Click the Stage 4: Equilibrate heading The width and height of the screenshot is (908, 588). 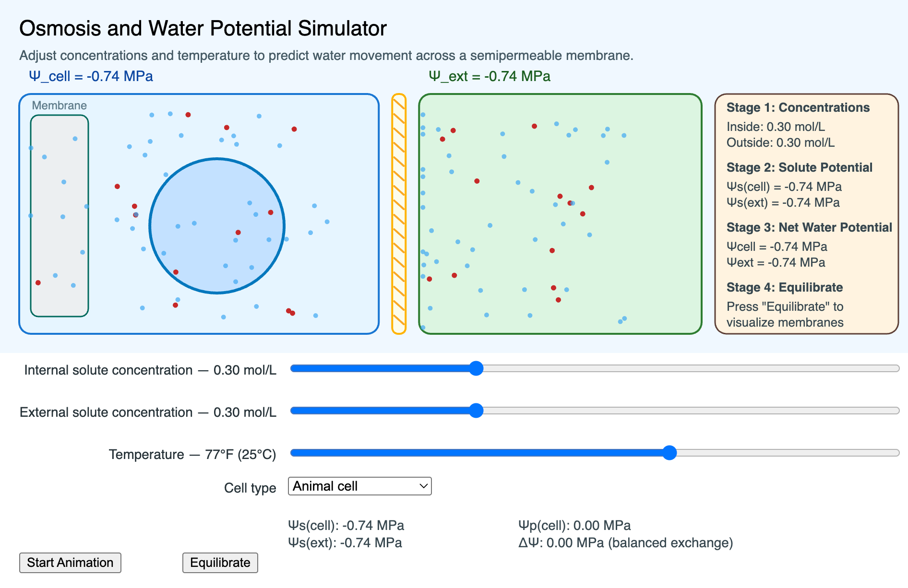[x=784, y=287]
